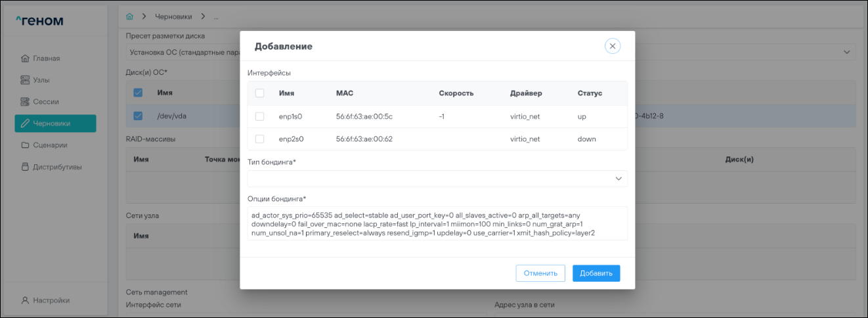Click the Главная house icon in sidebar
This screenshot has width=868, height=318.
(x=25, y=58)
